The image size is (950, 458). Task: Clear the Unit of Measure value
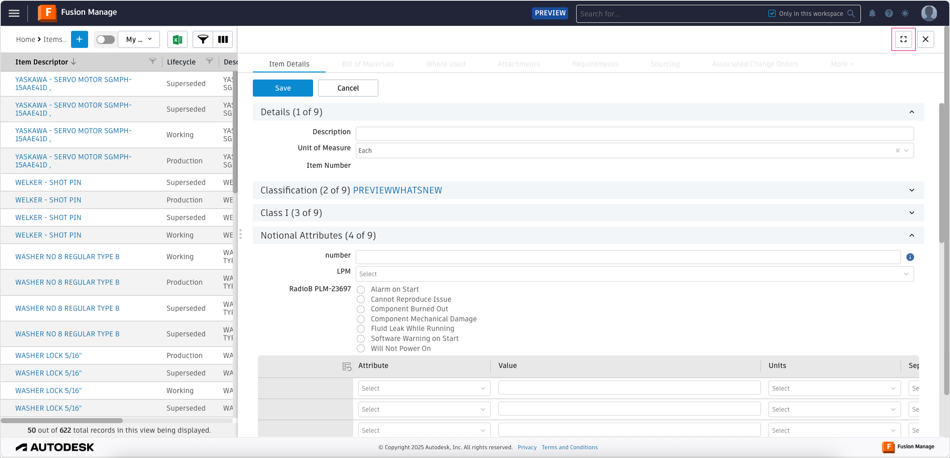(898, 150)
